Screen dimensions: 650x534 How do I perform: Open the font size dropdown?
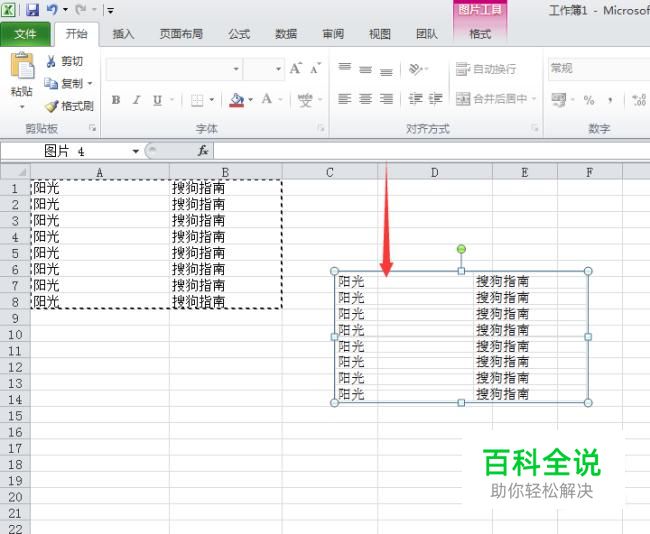[279, 69]
